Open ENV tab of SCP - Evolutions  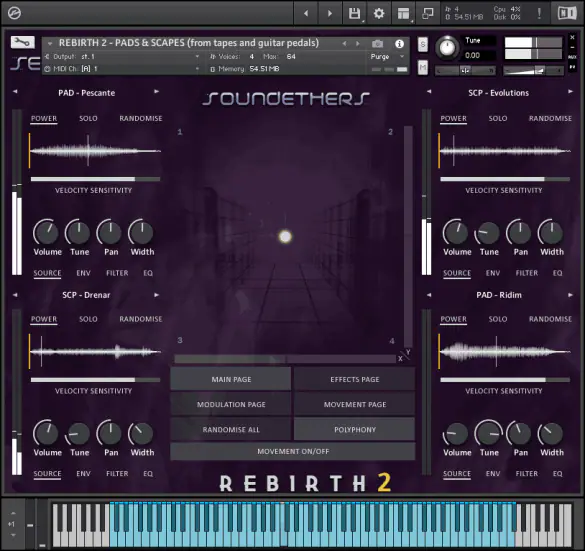click(x=493, y=273)
